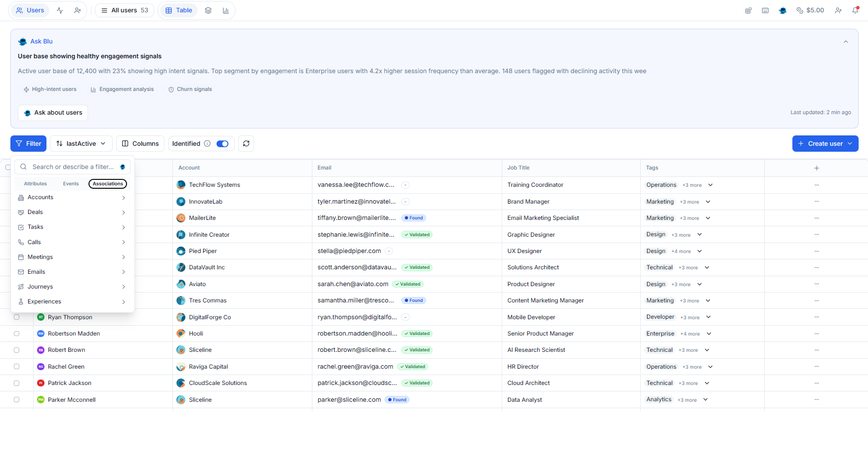Open the Blu assistant robot icon in header
The width and height of the screenshot is (868, 467).
(x=782, y=10)
